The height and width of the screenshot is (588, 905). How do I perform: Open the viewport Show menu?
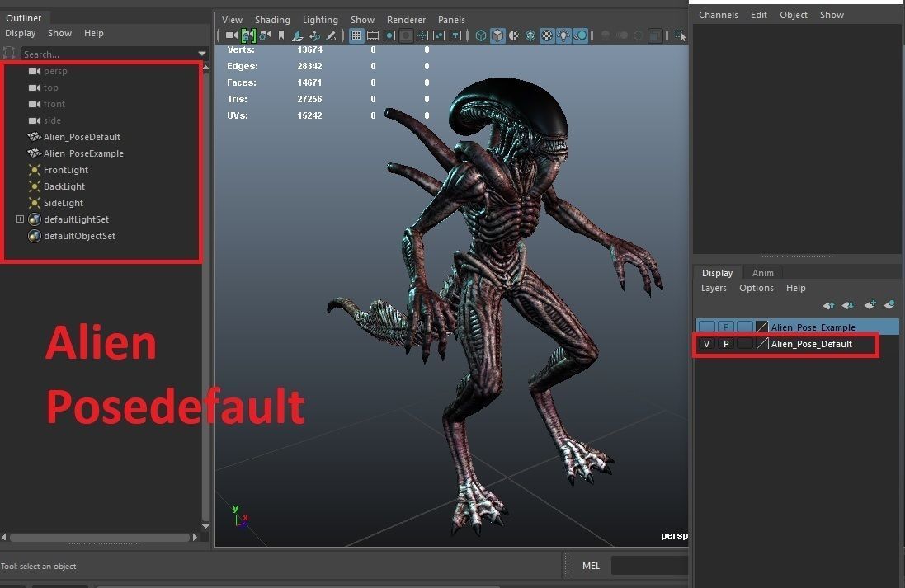click(362, 20)
